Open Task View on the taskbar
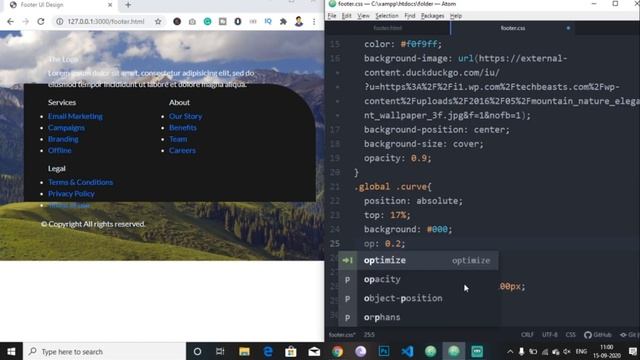Viewport: 640px width, 360px height. (220, 351)
